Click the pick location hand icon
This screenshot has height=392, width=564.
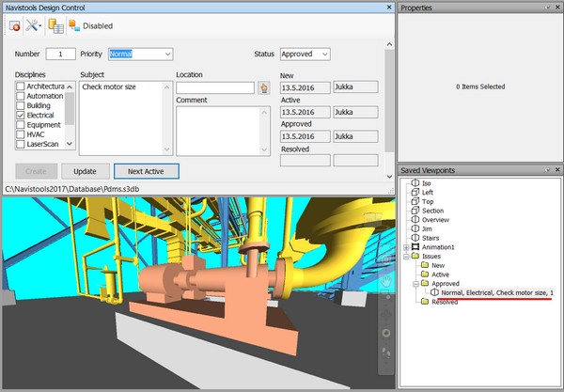(264, 87)
